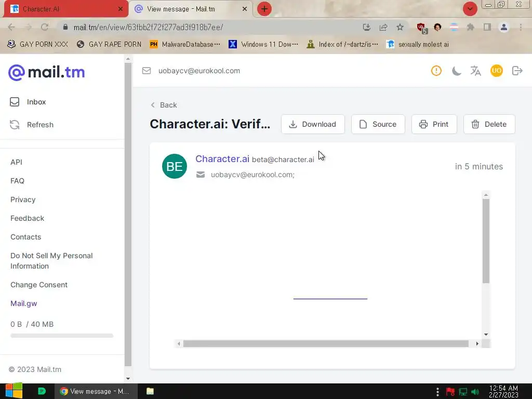The image size is (532, 399).
Task: Click the 0 B / 40 MB storage bar
Action: click(x=62, y=336)
